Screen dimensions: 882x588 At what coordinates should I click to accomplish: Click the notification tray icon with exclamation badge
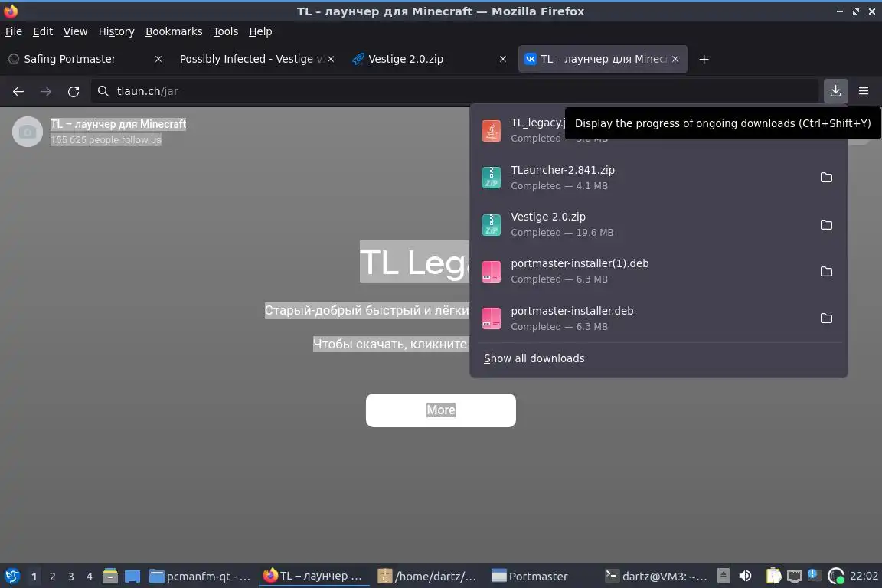[x=813, y=575]
